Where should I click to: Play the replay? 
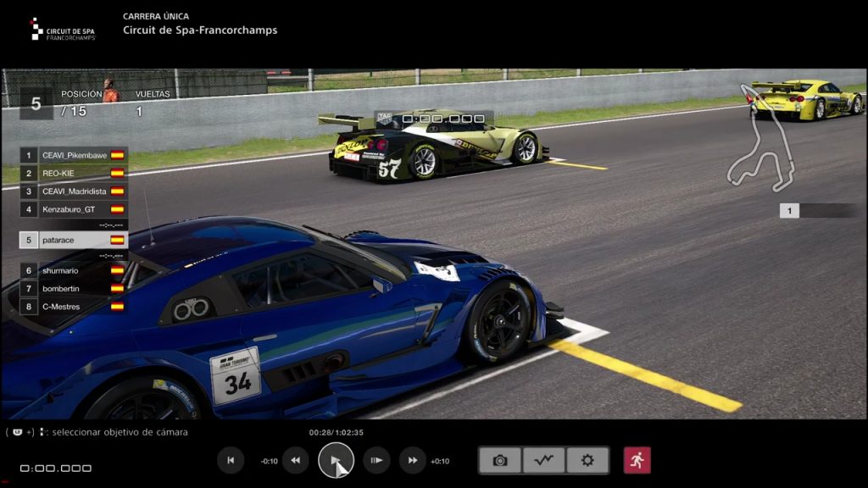[336, 460]
